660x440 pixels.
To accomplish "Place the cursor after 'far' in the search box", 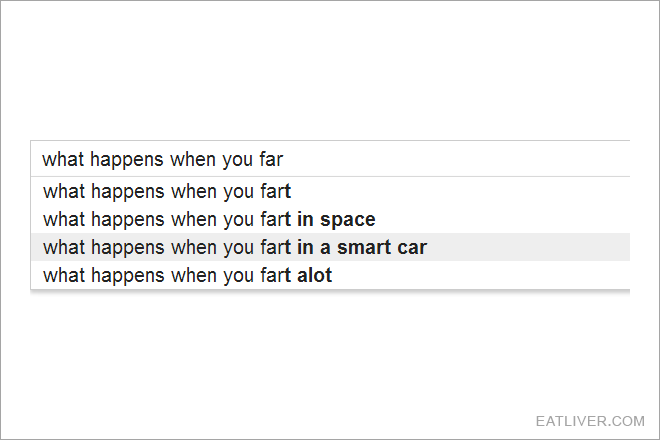I will [x=285, y=159].
